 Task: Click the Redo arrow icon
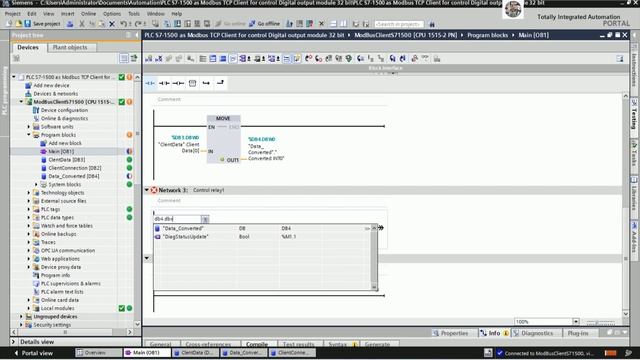(138, 24)
